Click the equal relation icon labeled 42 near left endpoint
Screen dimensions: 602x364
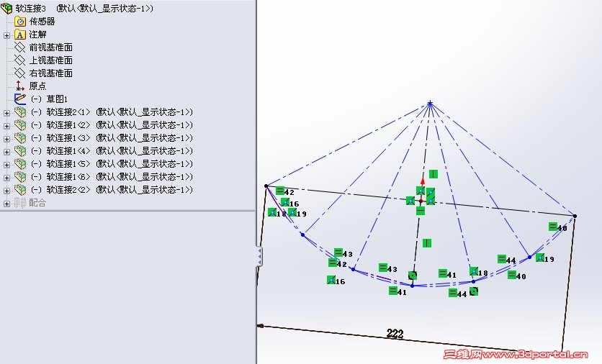pyautogui.click(x=280, y=191)
